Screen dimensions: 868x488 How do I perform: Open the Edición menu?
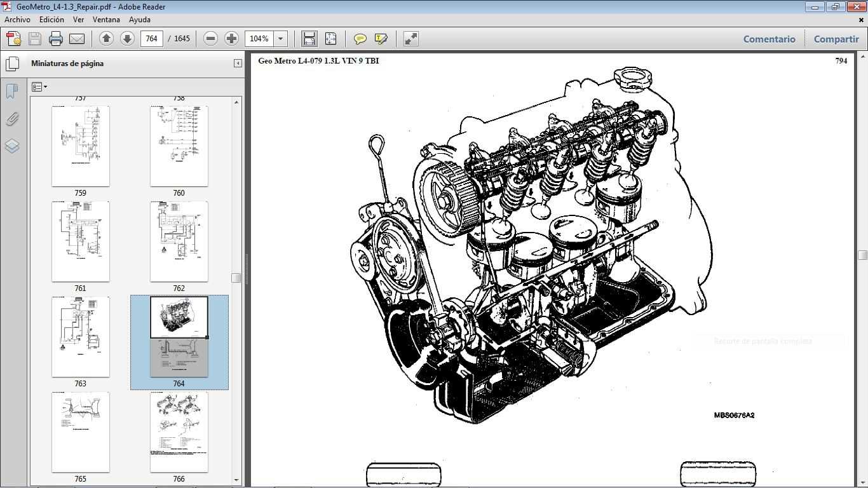coord(51,20)
